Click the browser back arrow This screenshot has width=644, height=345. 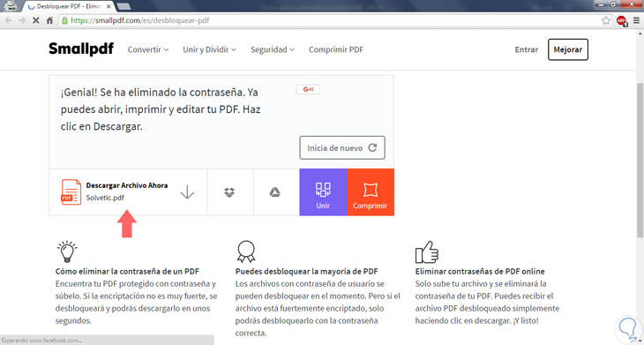pyautogui.click(x=9, y=20)
